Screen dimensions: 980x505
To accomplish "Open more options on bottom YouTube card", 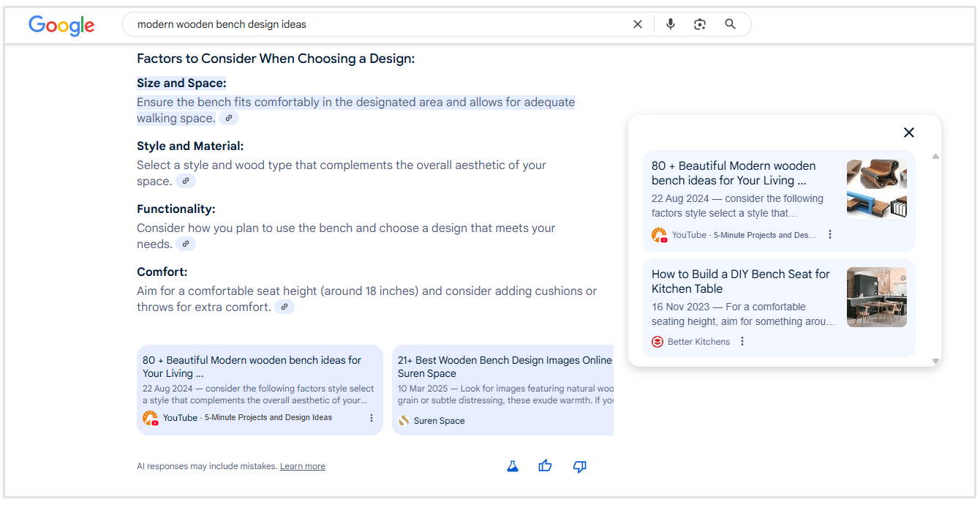I will [372, 418].
